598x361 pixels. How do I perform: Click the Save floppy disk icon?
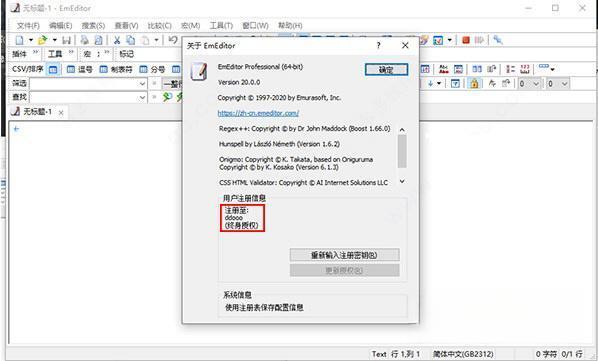(x=66, y=40)
